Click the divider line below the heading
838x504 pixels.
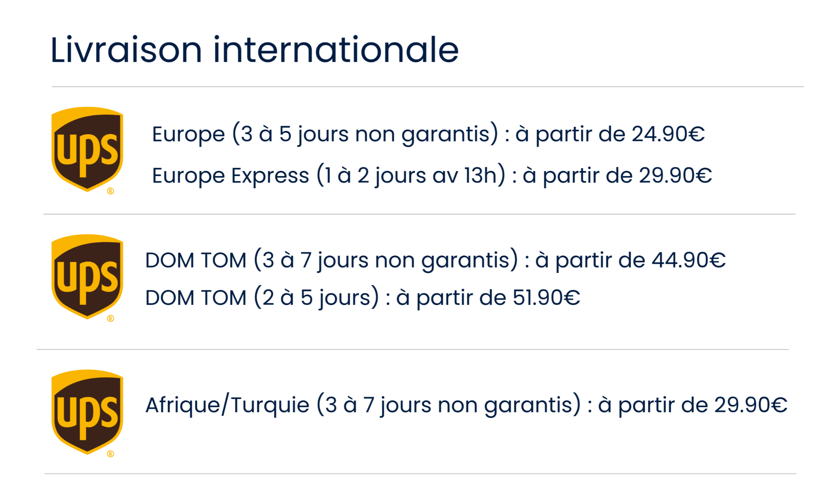point(428,87)
